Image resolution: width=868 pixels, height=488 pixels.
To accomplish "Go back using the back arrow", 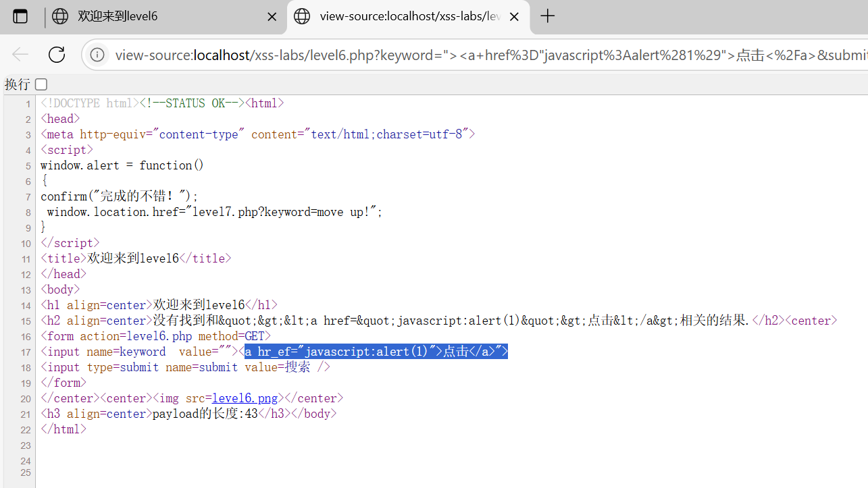I will click(20, 55).
